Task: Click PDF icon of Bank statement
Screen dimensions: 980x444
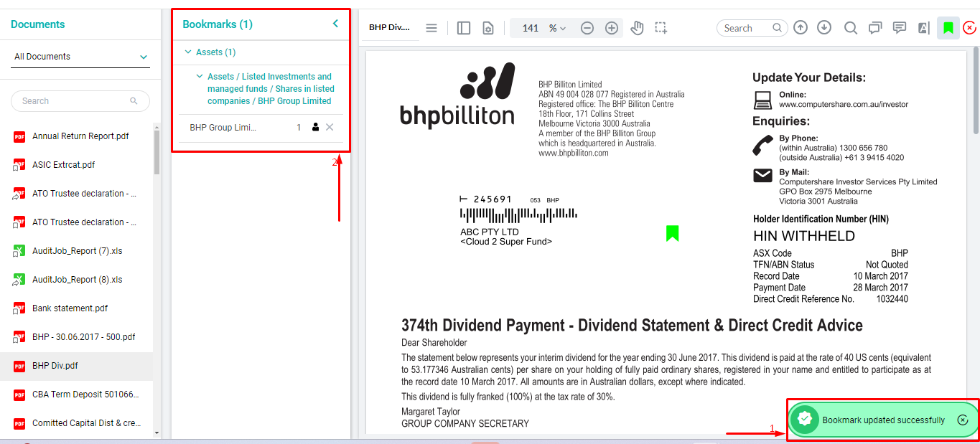Action: pyautogui.click(x=19, y=308)
